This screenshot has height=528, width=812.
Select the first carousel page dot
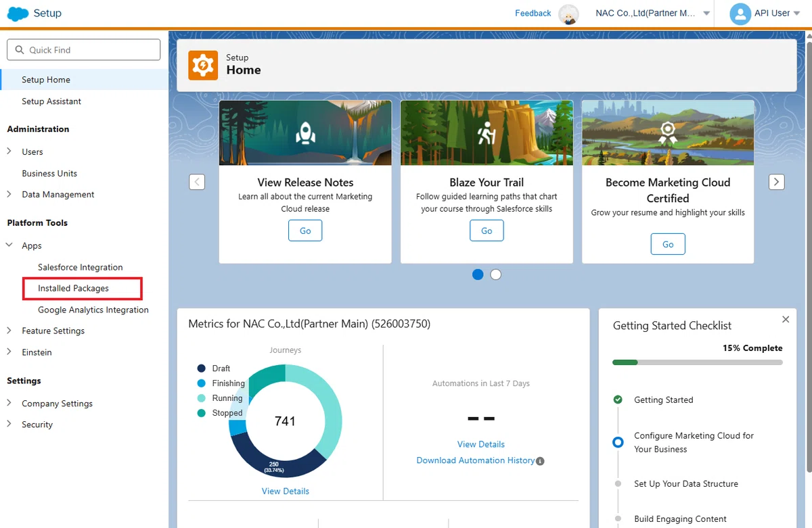coord(478,274)
